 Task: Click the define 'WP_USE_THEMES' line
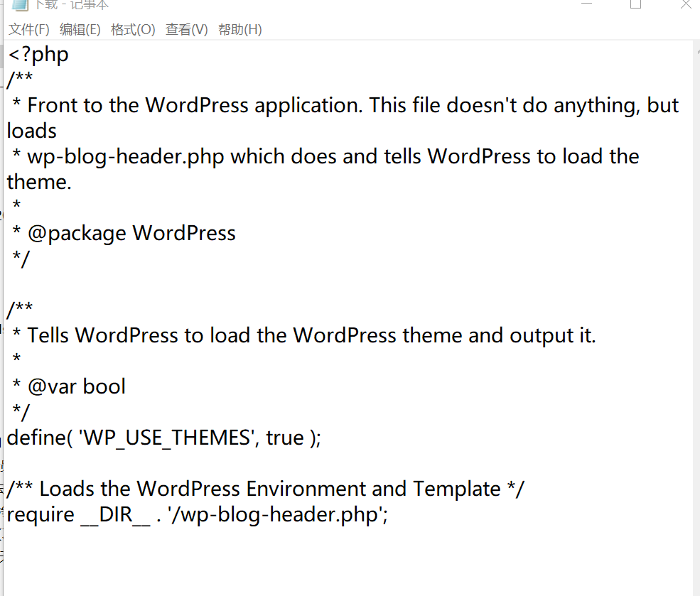pos(164,438)
